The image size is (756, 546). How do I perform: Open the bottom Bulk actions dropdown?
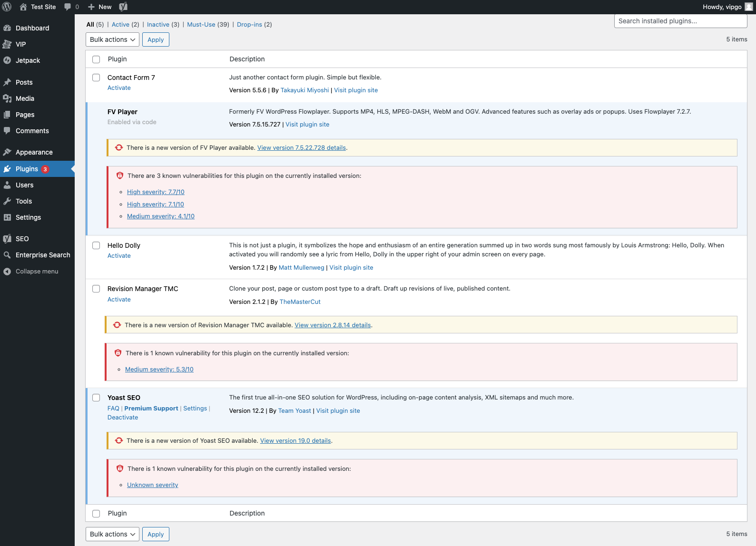(x=112, y=534)
